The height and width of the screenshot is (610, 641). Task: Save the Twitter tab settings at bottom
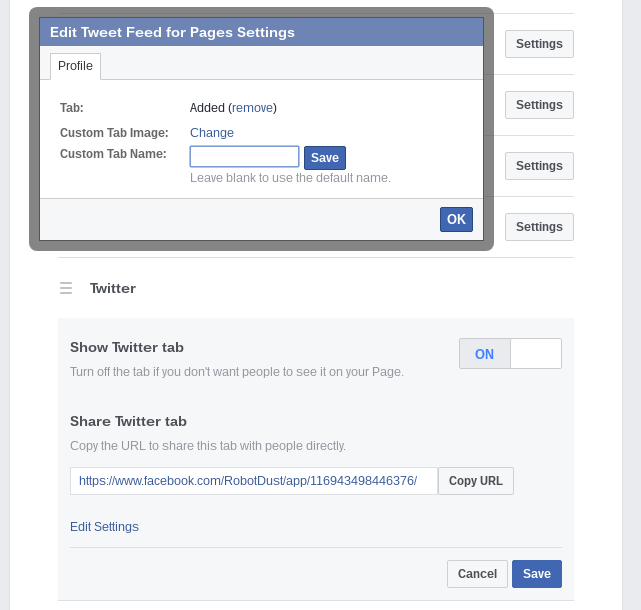pos(537,574)
